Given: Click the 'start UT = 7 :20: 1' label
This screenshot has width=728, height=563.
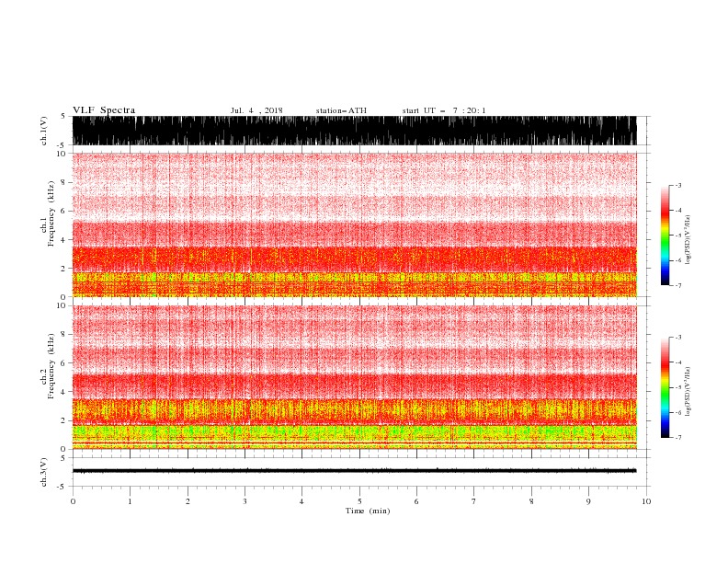Looking at the screenshot, I should click(x=444, y=110).
